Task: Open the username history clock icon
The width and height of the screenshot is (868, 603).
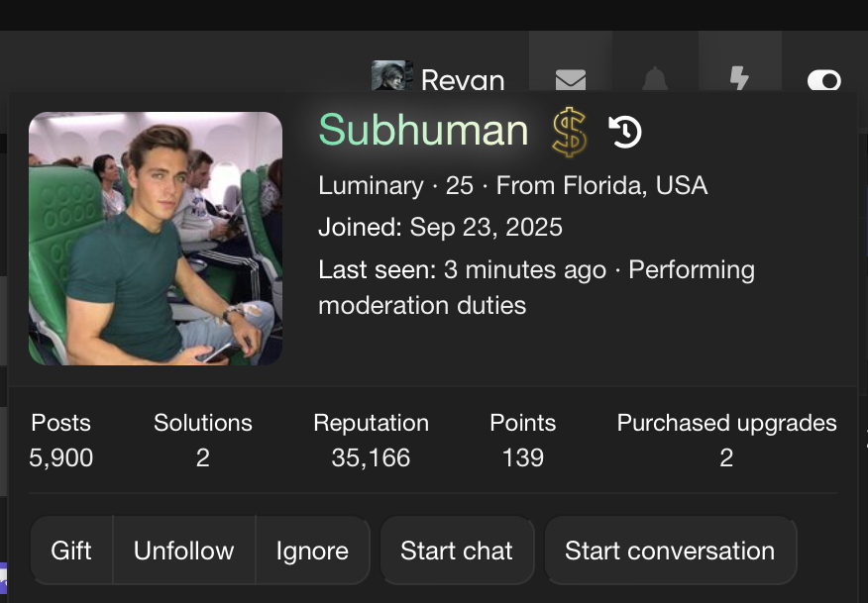Action: (x=625, y=132)
